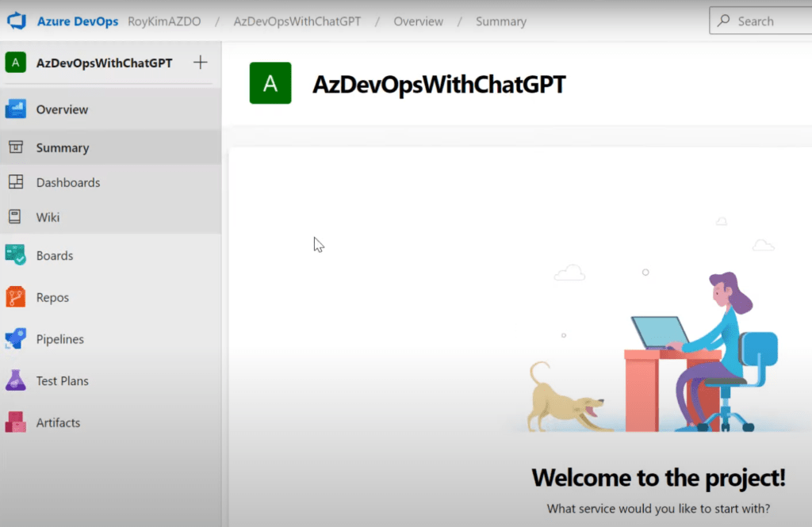
Task: Click into the Search input field
Action: point(769,21)
